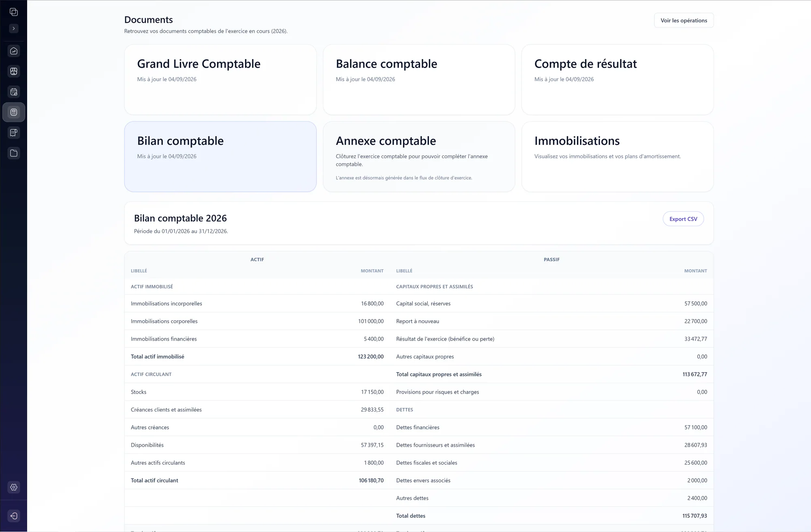Click Dettes fournisseurs et assimilées label
The height and width of the screenshot is (532, 811).
[436, 445]
